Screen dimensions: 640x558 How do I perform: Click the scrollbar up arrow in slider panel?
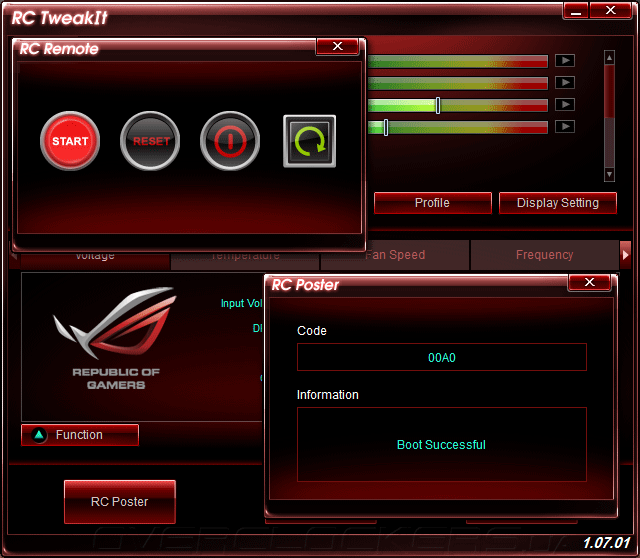(x=609, y=58)
